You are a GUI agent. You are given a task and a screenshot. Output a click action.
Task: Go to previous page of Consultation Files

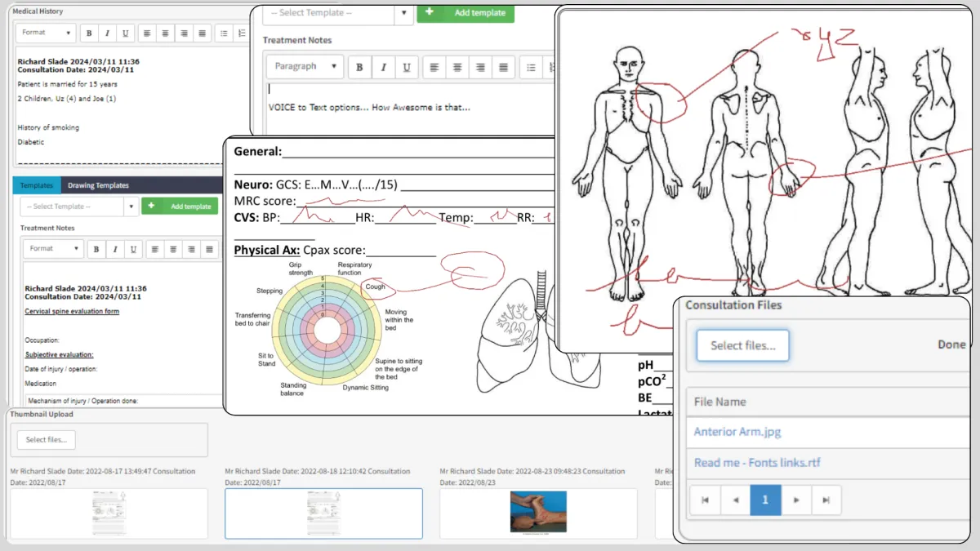click(x=735, y=500)
